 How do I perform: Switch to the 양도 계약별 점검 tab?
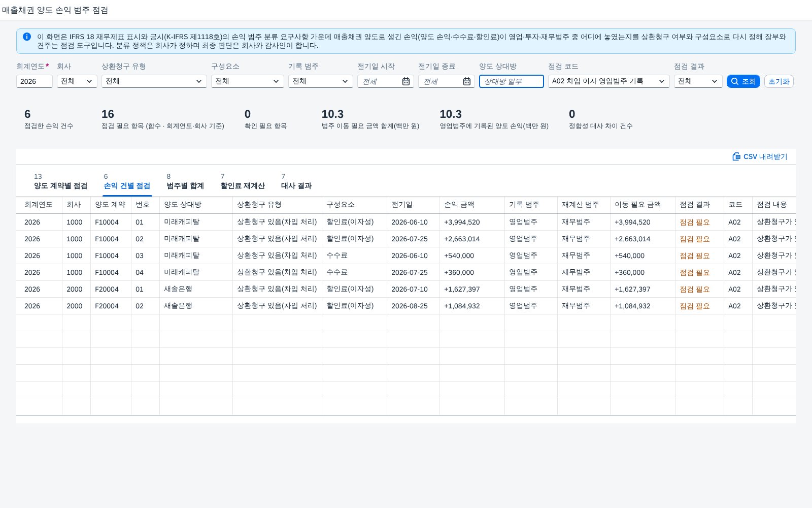60,181
